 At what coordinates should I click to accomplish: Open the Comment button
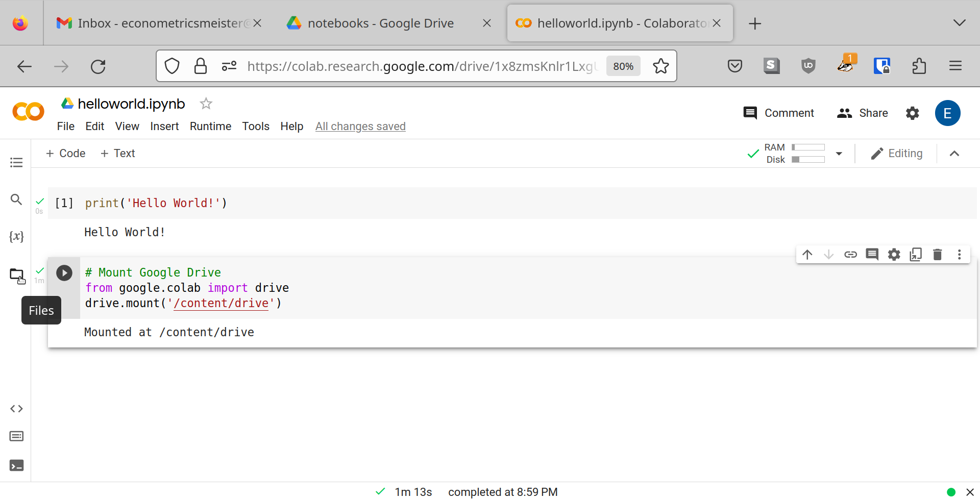[779, 113]
